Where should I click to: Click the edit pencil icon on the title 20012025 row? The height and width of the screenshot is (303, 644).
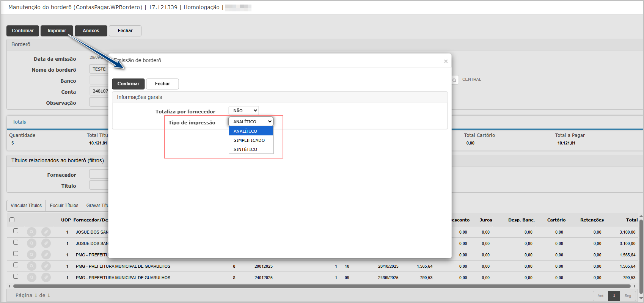[46, 266]
